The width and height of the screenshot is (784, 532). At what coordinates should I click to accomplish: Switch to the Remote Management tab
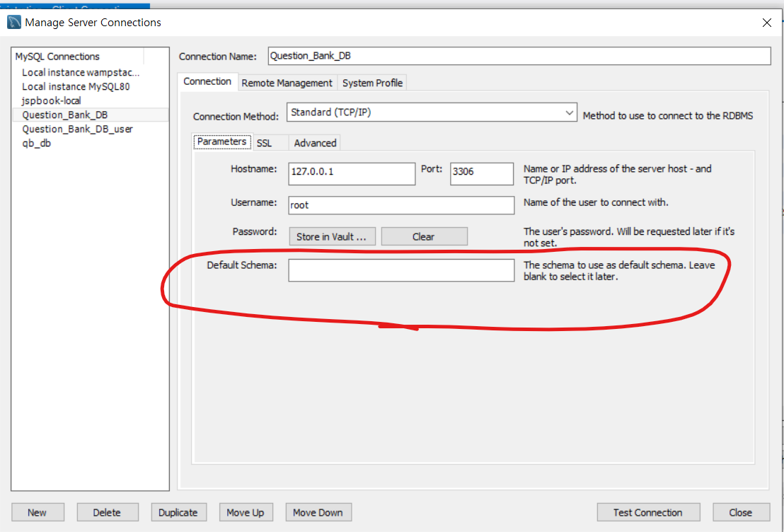pyautogui.click(x=287, y=83)
